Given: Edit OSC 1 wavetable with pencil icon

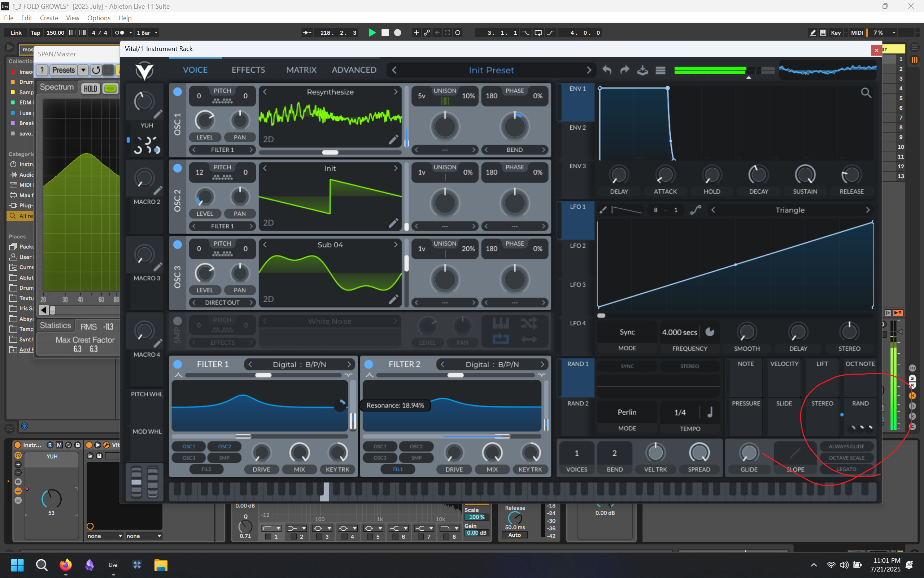Looking at the screenshot, I should tap(393, 139).
